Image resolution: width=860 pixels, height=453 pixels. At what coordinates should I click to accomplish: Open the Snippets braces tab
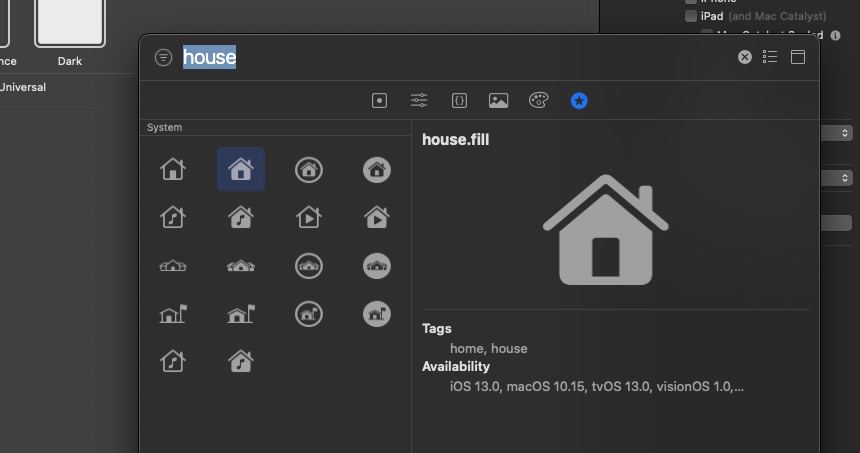click(459, 100)
